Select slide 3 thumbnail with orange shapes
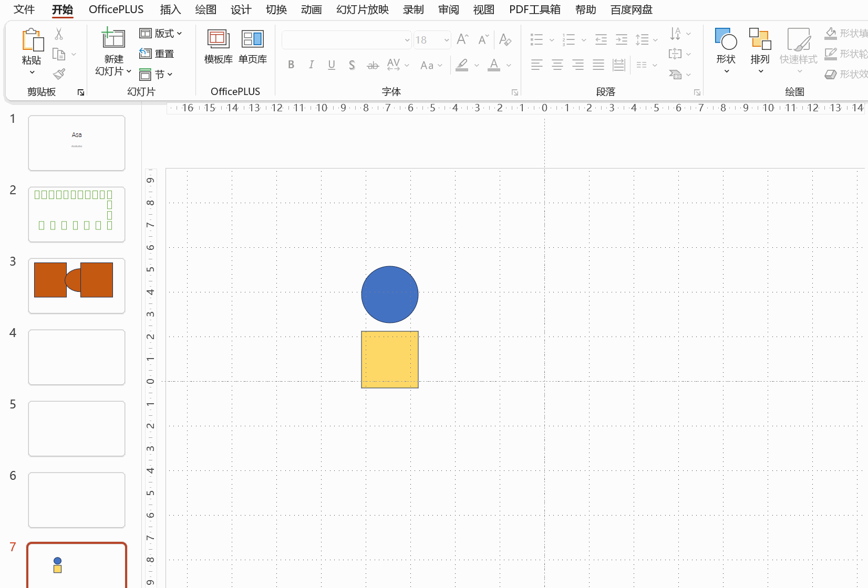The height and width of the screenshot is (588, 868). (x=77, y=286)
